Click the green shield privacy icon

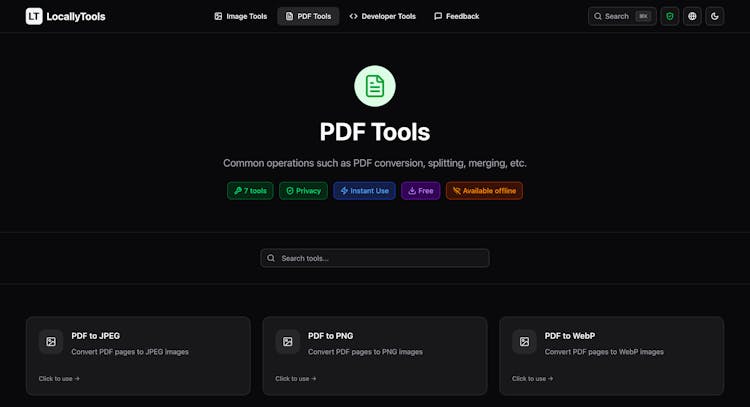[x=670, y=16]
